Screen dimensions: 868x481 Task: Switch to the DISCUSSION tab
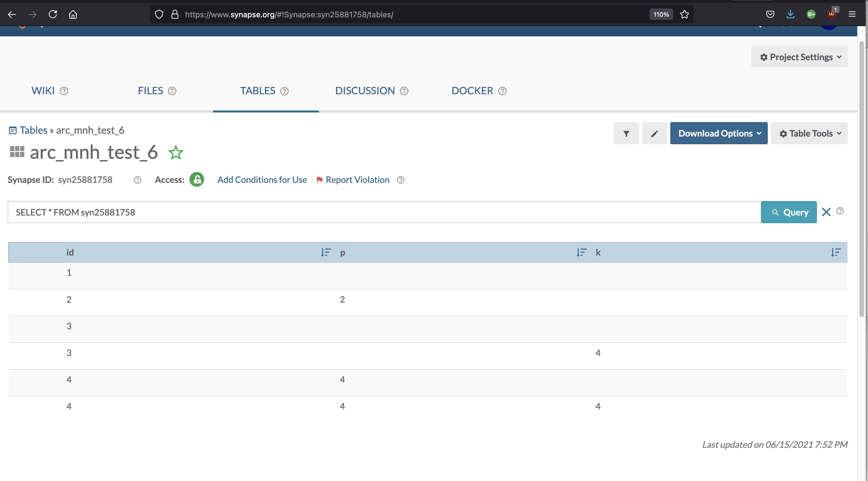365,91
